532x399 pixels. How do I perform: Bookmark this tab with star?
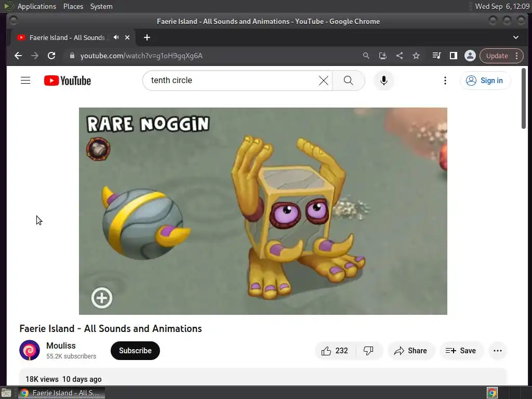tap(416, 56)
